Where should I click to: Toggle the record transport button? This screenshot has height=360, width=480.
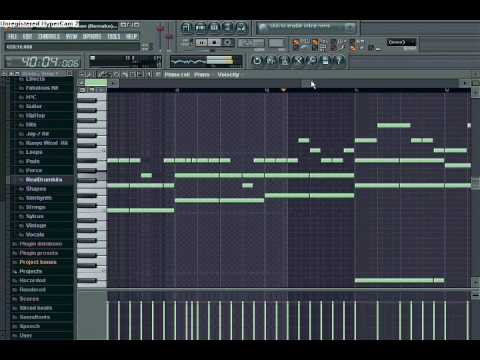point(228,43)
